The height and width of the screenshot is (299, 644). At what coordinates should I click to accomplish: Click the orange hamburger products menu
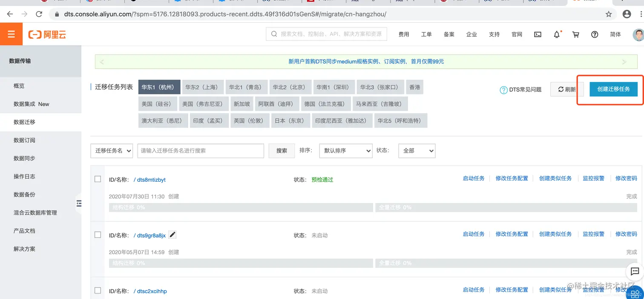coord(11,34)
